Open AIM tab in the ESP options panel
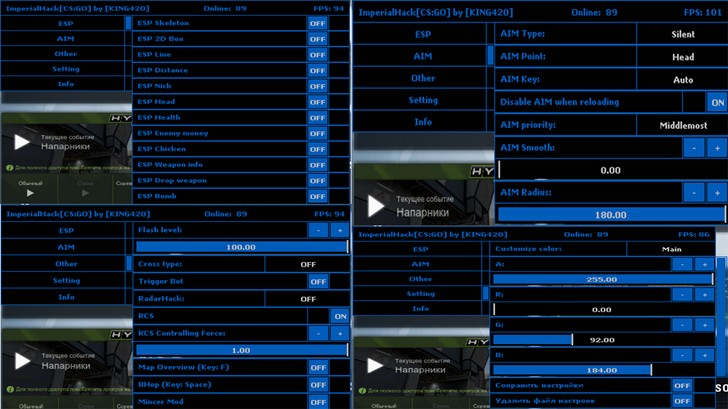This screenshot has width=728, height=409. 63,39
